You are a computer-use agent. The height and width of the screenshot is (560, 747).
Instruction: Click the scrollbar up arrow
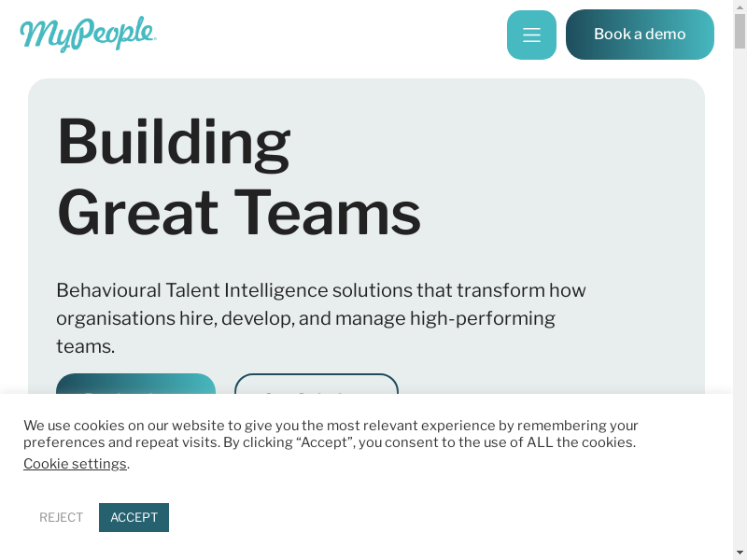740,7
